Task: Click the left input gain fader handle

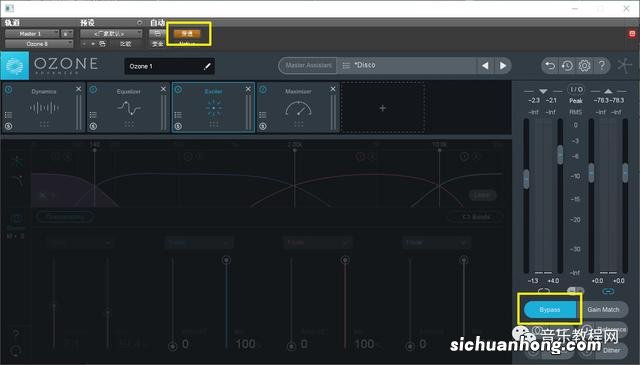Action: 526,179
